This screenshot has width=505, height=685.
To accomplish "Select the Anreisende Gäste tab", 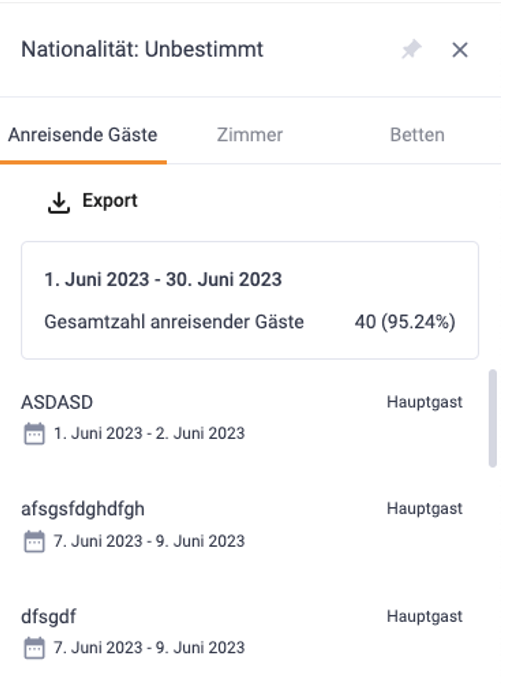I will coord(83,135).
